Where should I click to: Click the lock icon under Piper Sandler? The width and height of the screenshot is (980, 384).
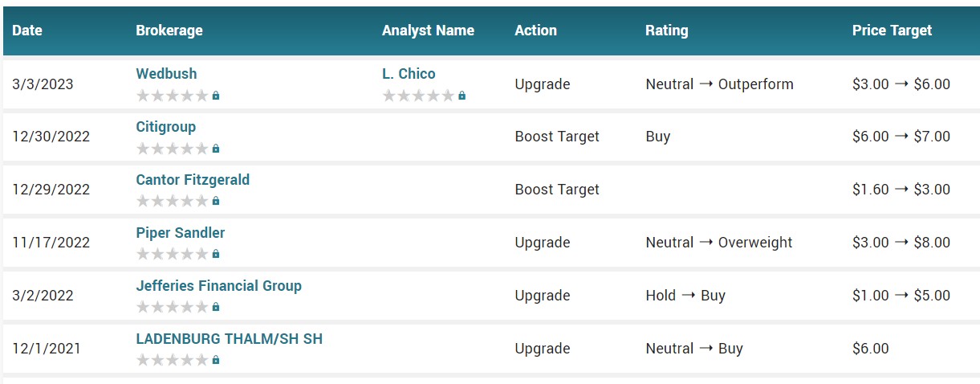tap(216, 255)
